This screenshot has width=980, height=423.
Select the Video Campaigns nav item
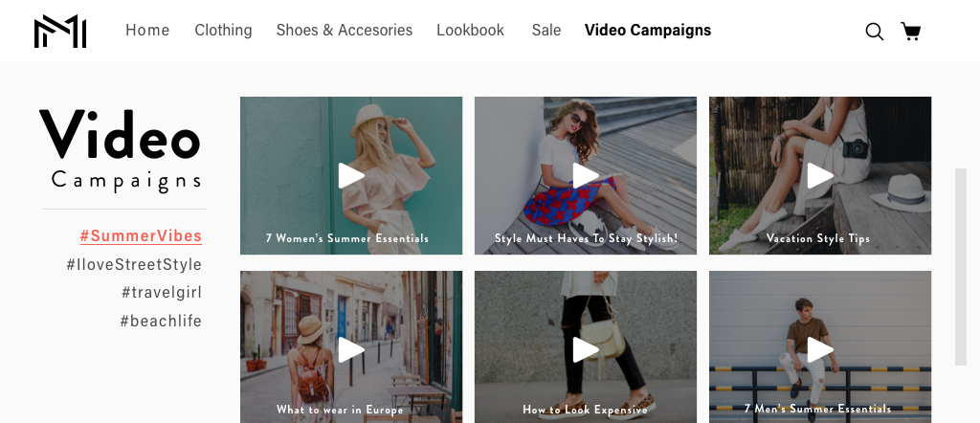(648, 30)
